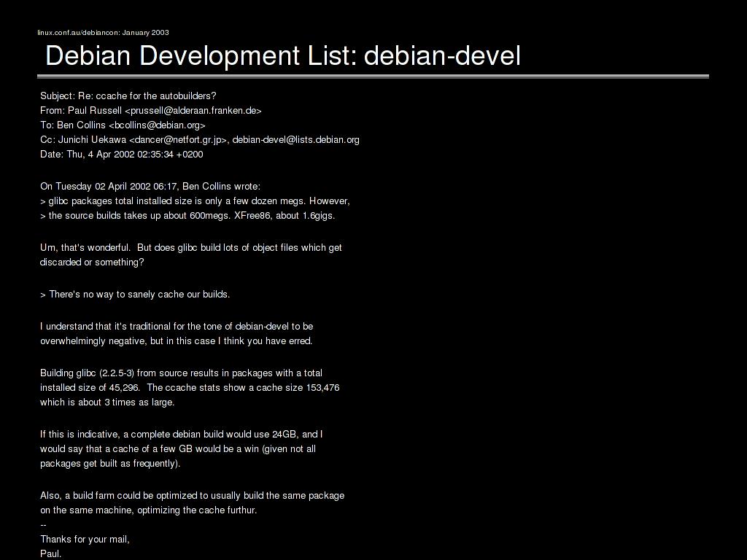This screenshot has height=560, width=747.
Task: Click quoted line about glibc packages installed size
Action: (x=195, y=201)
